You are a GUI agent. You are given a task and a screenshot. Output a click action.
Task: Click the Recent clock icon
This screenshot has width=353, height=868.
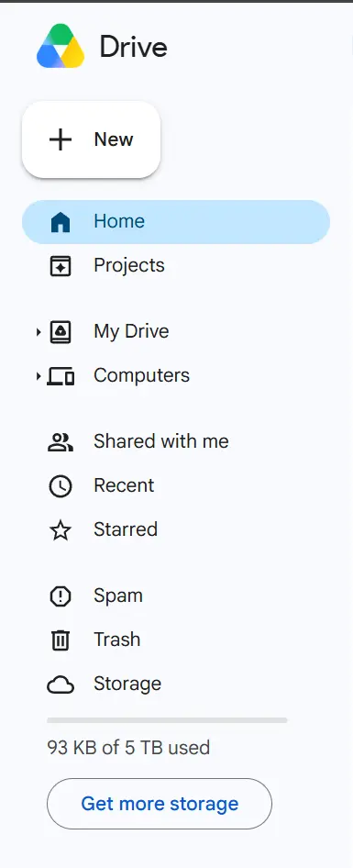click(x=61, y=485)
